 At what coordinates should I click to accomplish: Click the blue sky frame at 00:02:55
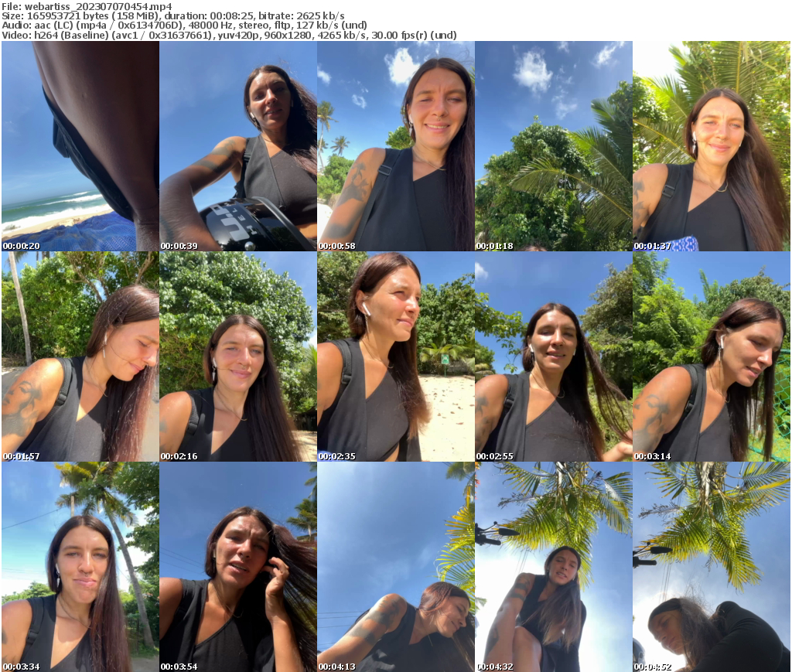click(554, 356)
